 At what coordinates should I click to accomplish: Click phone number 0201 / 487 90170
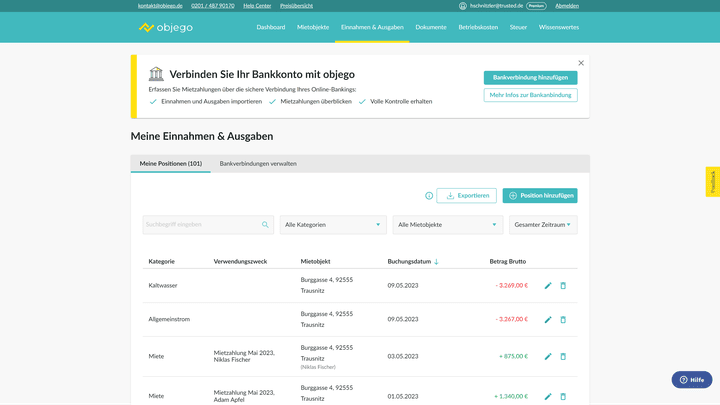click(213, 6)
